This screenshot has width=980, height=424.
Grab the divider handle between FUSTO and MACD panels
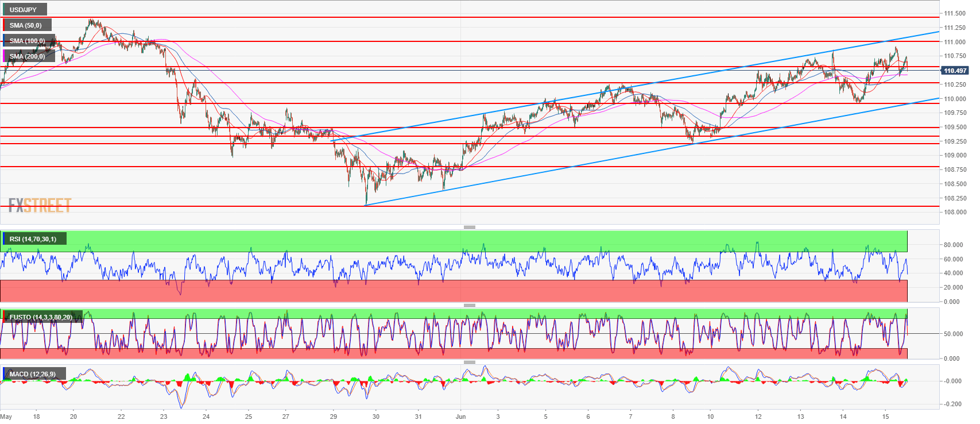[470, 362]
